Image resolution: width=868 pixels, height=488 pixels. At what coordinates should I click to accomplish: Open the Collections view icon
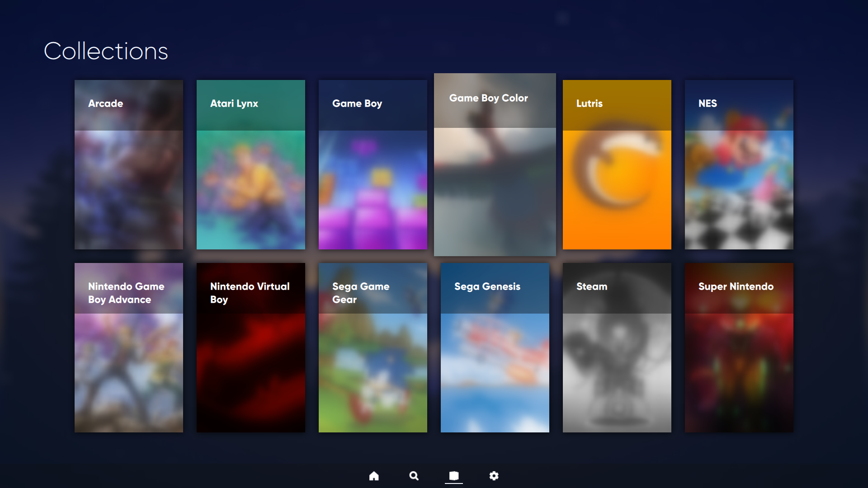[453, 476]
